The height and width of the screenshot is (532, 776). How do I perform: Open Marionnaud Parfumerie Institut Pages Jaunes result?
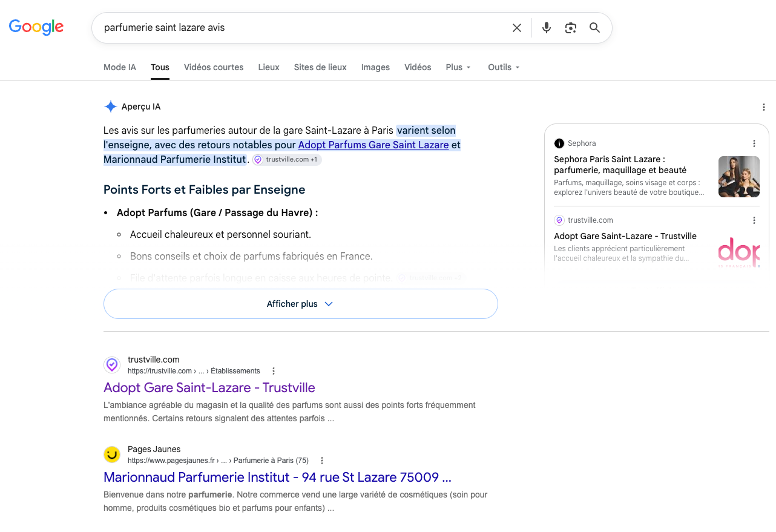click(x=277, y=477)
